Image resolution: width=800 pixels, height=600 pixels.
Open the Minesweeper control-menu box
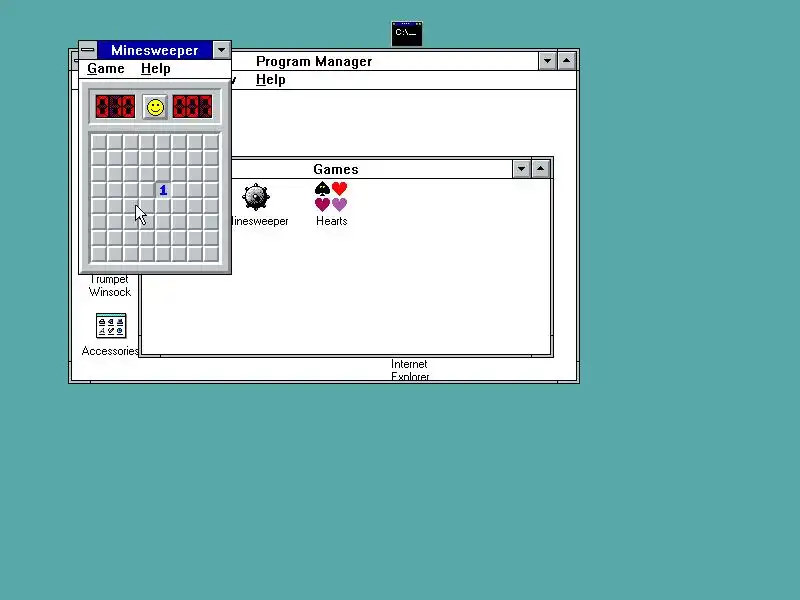click(x=88, y=50)
